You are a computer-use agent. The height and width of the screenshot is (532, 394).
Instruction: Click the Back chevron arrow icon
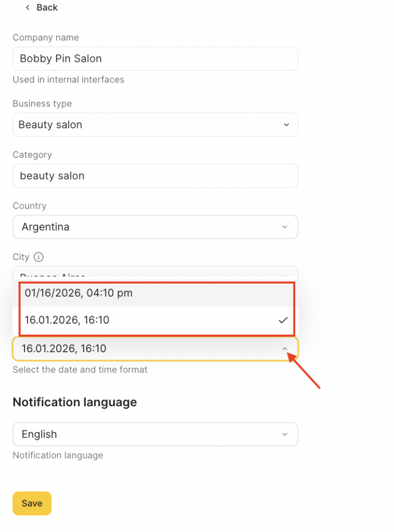point(28,8)
